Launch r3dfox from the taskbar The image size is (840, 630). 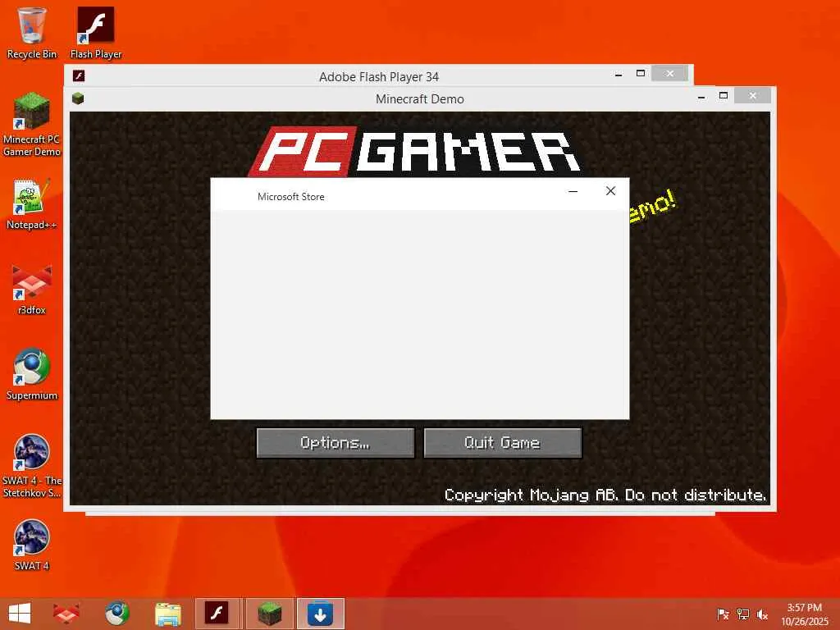point(66,614)
